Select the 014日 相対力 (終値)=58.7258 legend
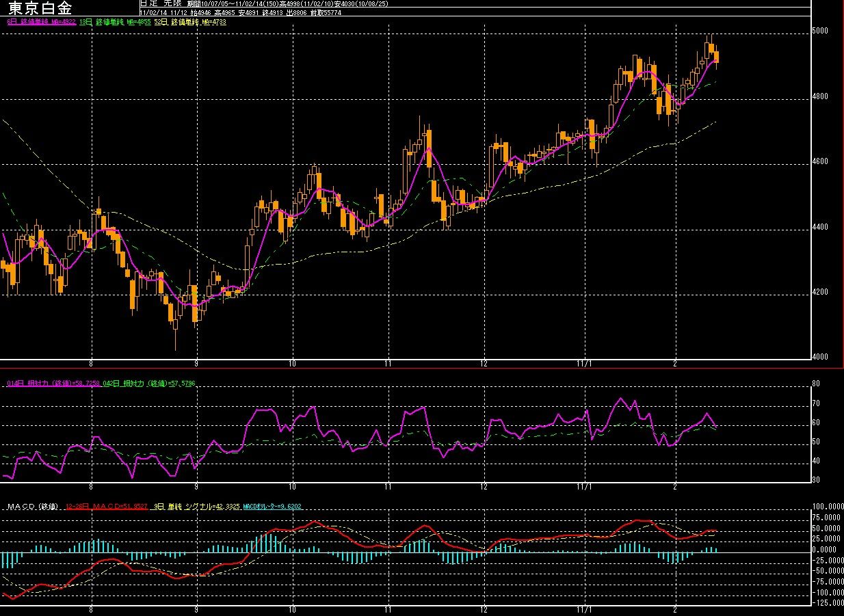Image resolution: width=844 pixels, height=616 pixels. 53,383
